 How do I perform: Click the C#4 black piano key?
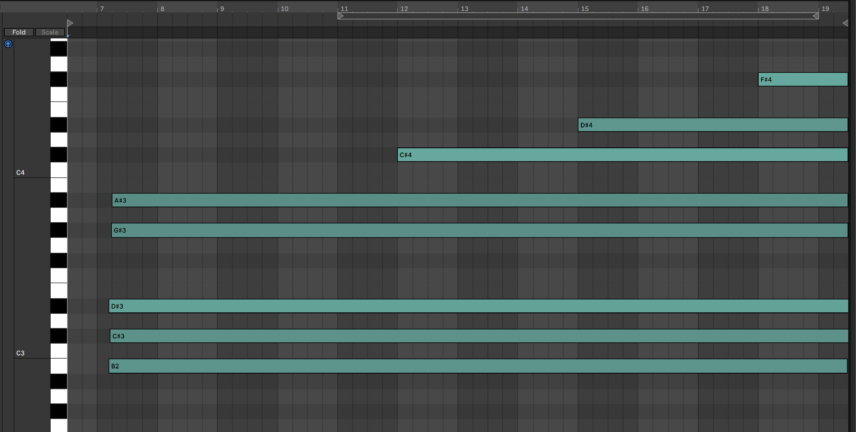(x=58, y=155)
